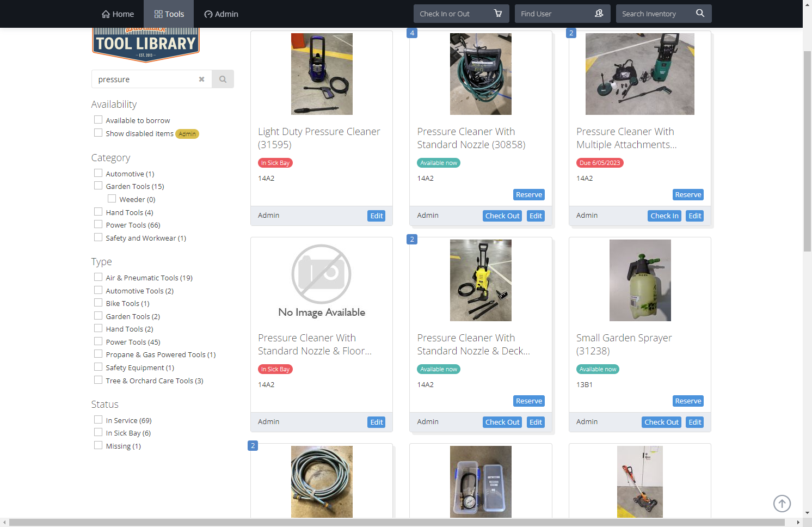This screenshot has width=812, height=527.
Task: Click the Small Garden Sprayer photo
Action: click(640, 280)
